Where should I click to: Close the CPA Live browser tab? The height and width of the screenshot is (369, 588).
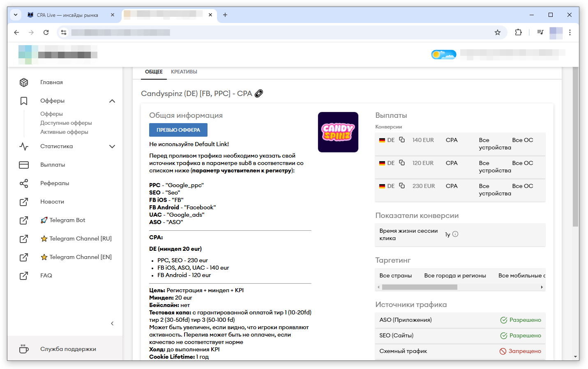point(113,15)
